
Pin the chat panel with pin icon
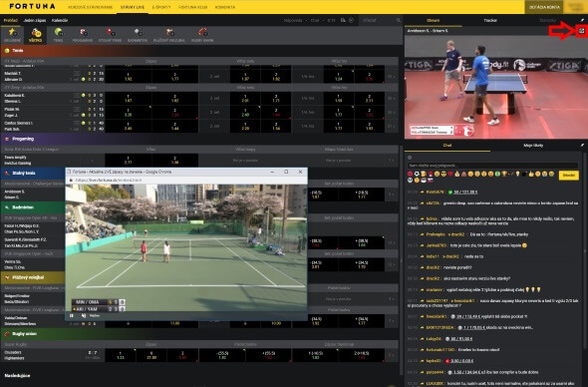(x=582, y=146)
